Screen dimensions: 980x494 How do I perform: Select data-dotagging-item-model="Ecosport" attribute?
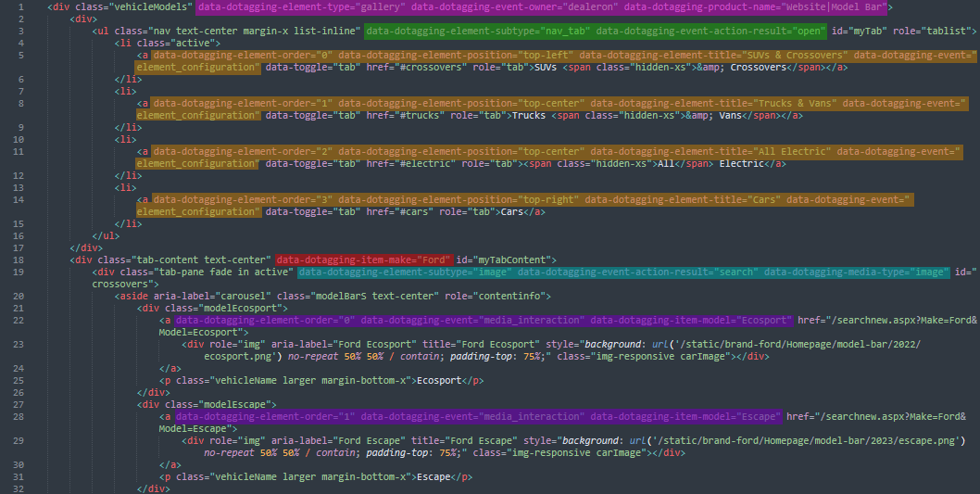691,320
